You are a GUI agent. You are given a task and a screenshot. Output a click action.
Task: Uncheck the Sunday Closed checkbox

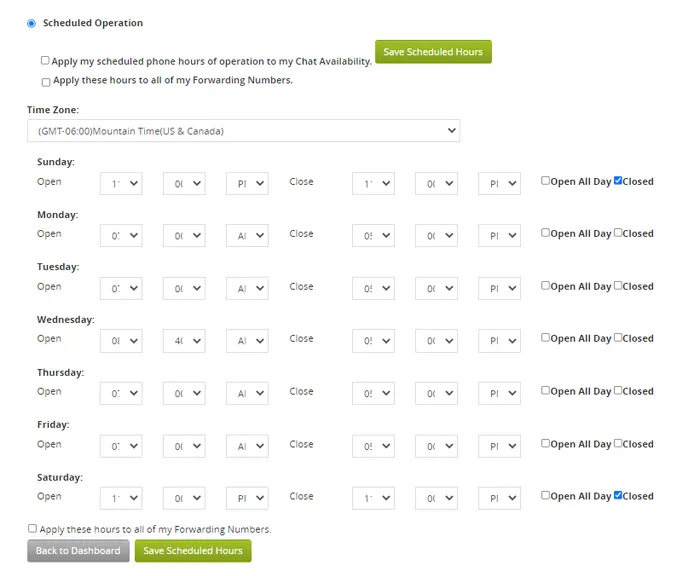coord(618,180)
